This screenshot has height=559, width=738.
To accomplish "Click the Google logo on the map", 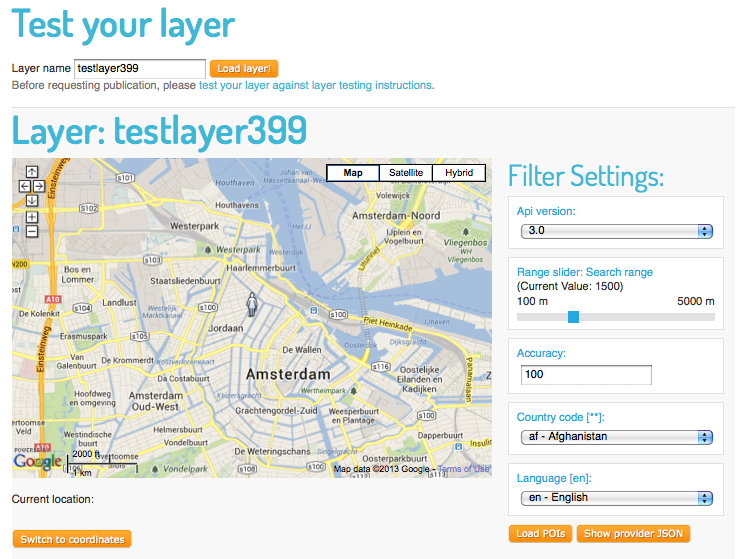I will tap(37, 462).
